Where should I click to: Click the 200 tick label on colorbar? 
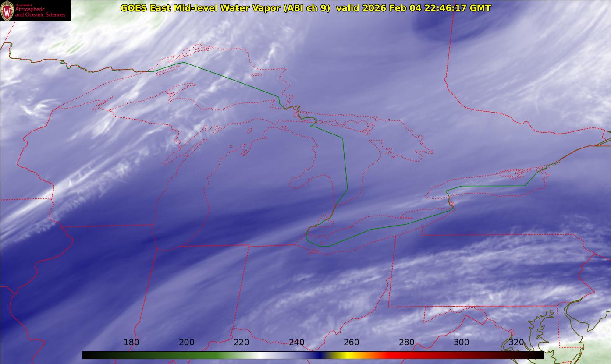[x=187, y=343]
